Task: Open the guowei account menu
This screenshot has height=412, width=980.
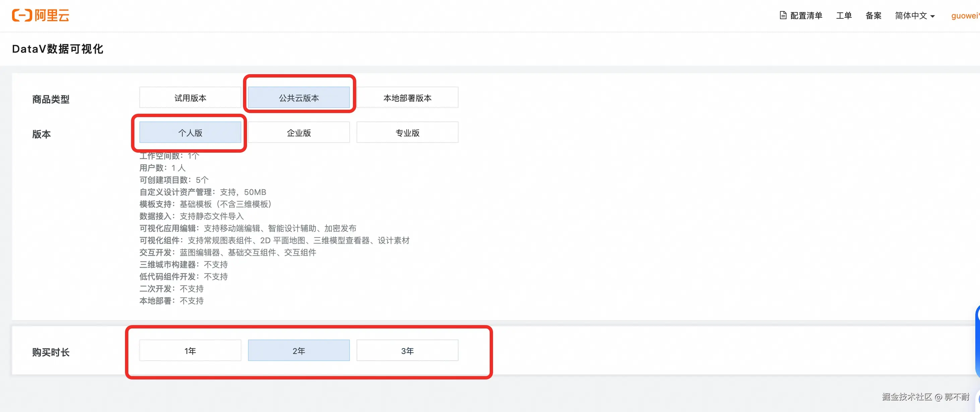Action: coord(965,16)
